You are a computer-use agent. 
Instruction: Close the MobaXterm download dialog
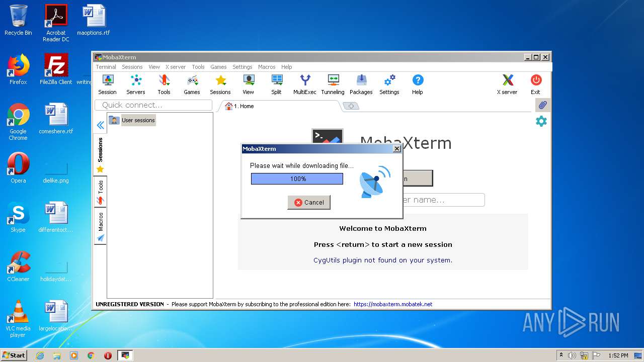(396, 149)
